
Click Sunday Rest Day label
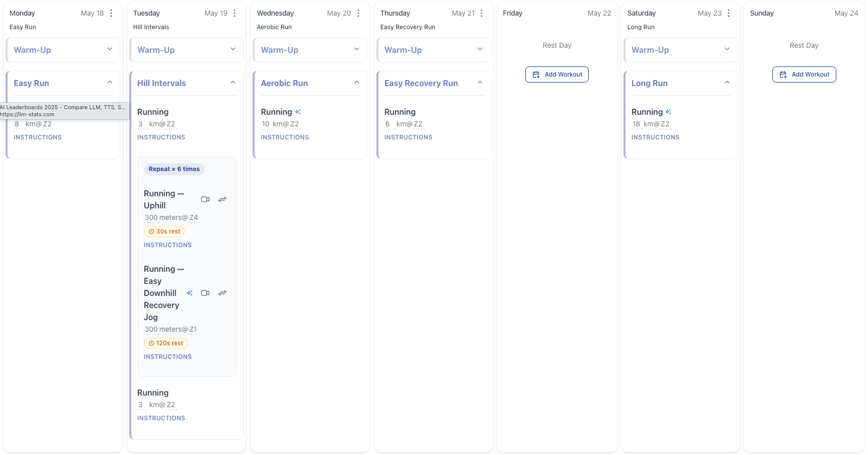804,45
